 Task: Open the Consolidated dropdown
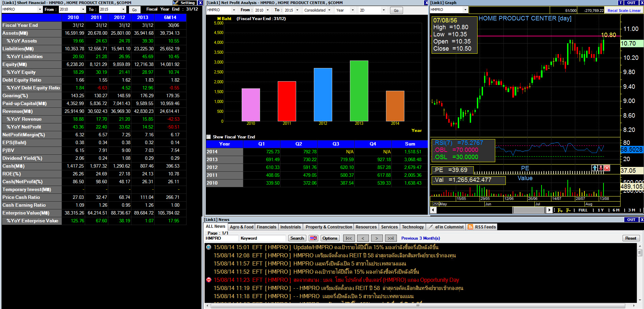329,10
